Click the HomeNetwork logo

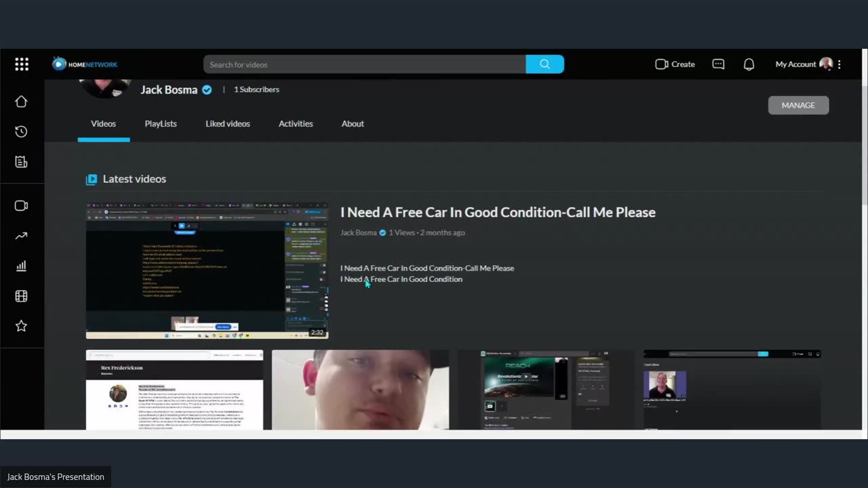pyautogui.click(x=85, y=64)
